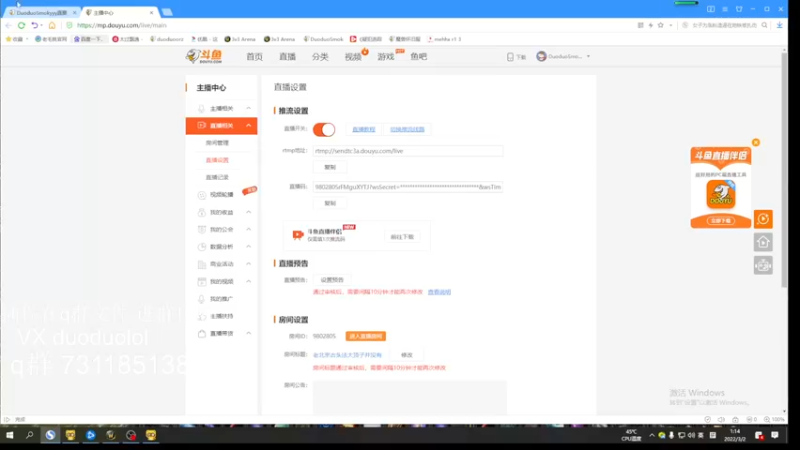Viewport: 800px width, 450px height.
Task: Close the 斗鱼直播伴侣 floating ad
Action: click(x=756, y=142)
